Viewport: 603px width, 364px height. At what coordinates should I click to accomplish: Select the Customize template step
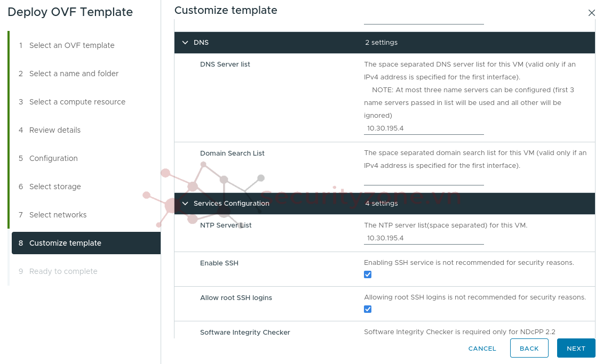65,243
